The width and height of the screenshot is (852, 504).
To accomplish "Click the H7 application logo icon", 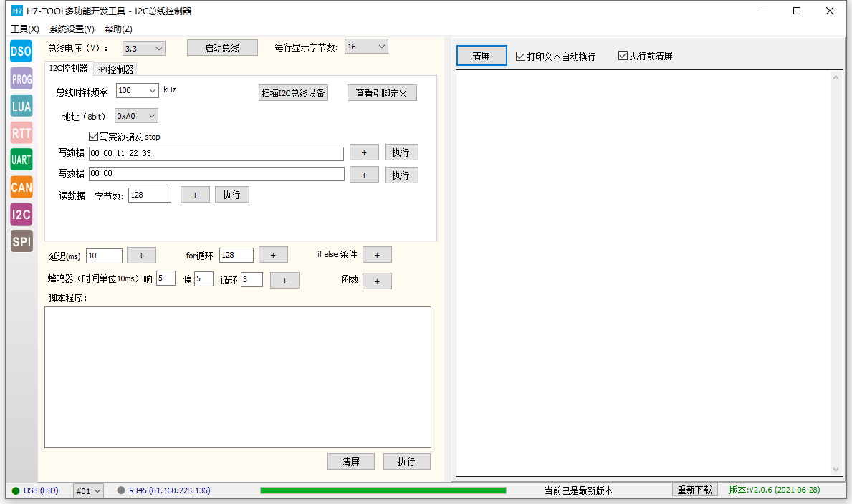I will tap(17, 11).
